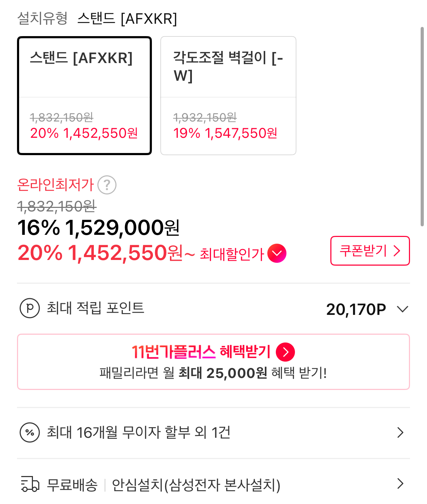Open interest-free installment details chevron
427x504 pixels.
pos(400,432)
